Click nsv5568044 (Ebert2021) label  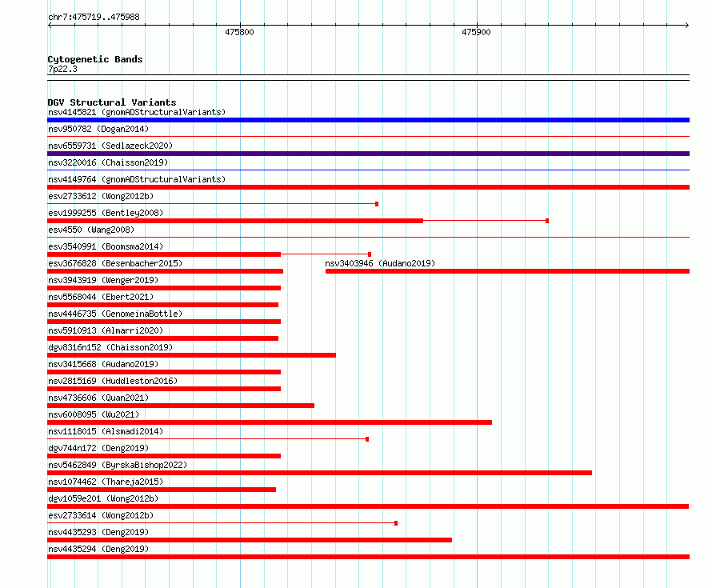coord(101,297)
